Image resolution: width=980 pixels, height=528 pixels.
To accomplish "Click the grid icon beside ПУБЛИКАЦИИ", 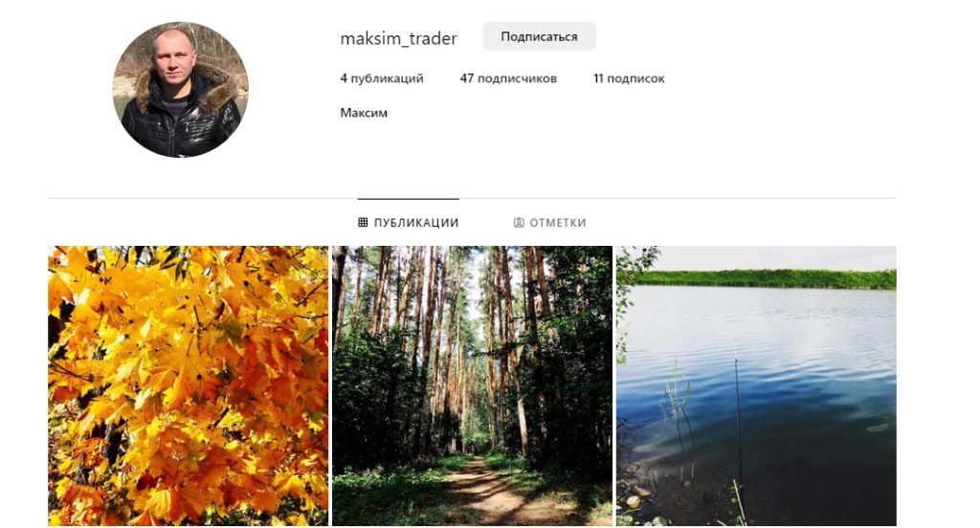I will click(363, 223).
